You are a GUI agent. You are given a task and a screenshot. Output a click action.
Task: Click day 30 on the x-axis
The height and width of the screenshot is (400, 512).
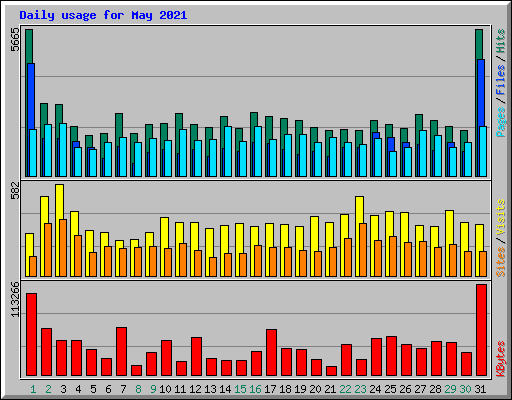465,389
